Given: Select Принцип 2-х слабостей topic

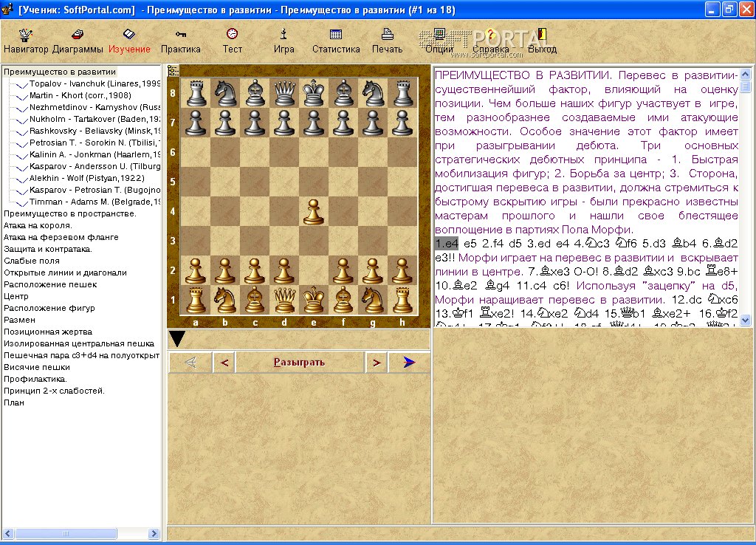Looking at the screenshot, I should [x=54, y=391].
